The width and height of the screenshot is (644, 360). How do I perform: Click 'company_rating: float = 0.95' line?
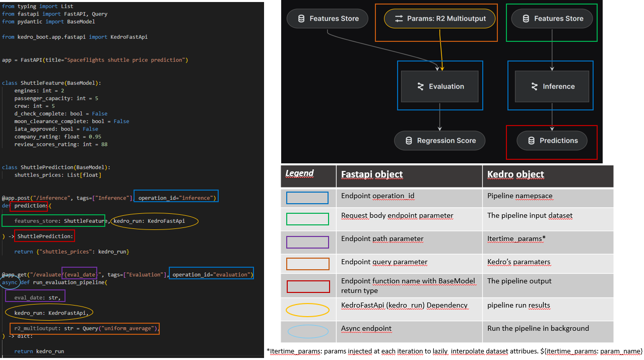pos(57,136)
